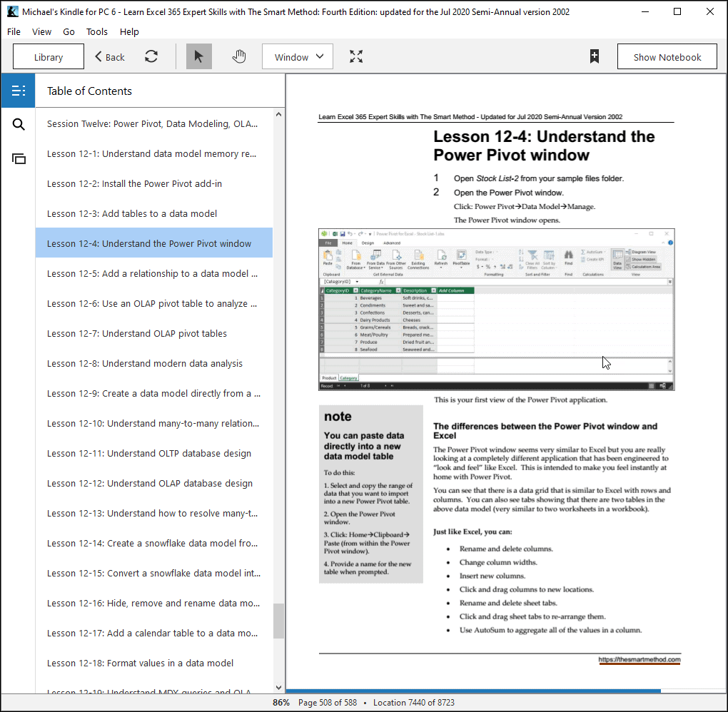Go to Lesson 12-1: Understand data model memory
This screenshot has width=728, height=712.
(154, 153)
